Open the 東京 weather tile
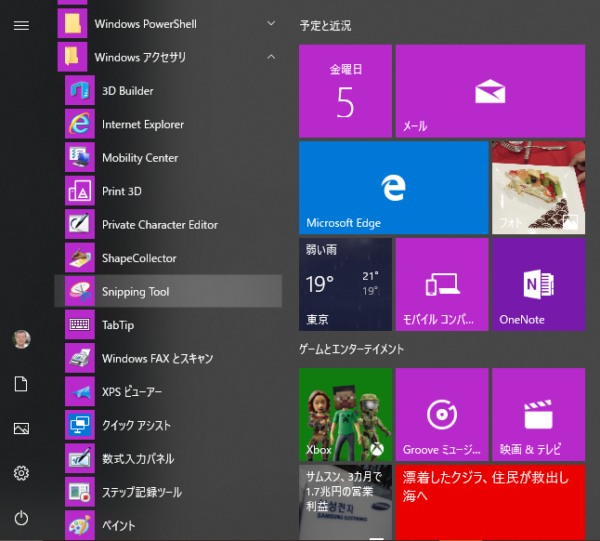Image resolution: width=600 pixels, height=541 pixels. click(343, 284)
